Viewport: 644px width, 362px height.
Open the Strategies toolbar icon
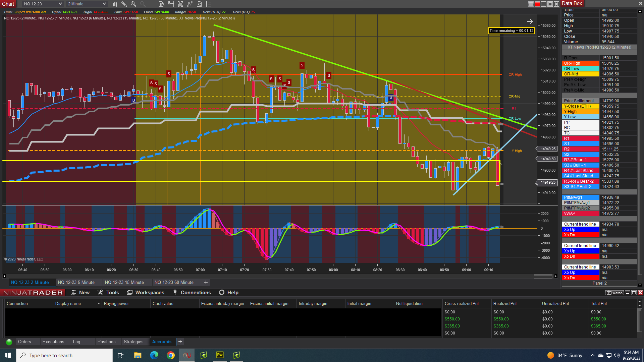(x=190, y=4)
